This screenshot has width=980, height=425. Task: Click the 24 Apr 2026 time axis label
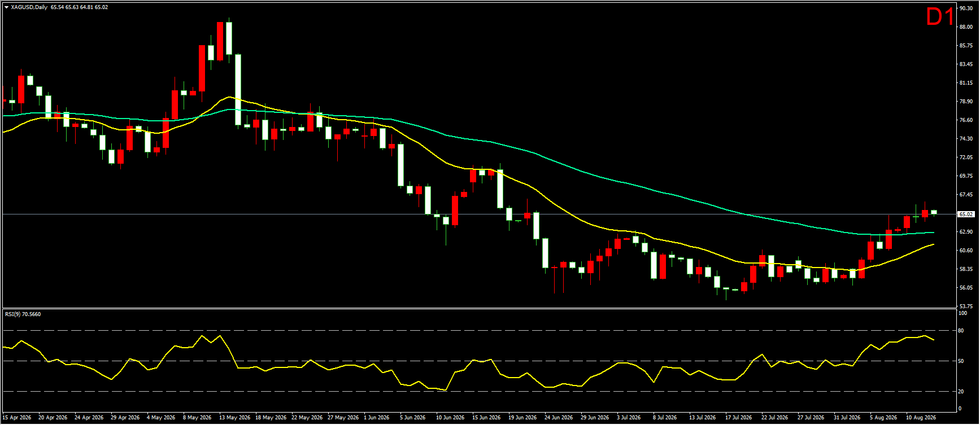pyautogui.click(x=89, y=418)
